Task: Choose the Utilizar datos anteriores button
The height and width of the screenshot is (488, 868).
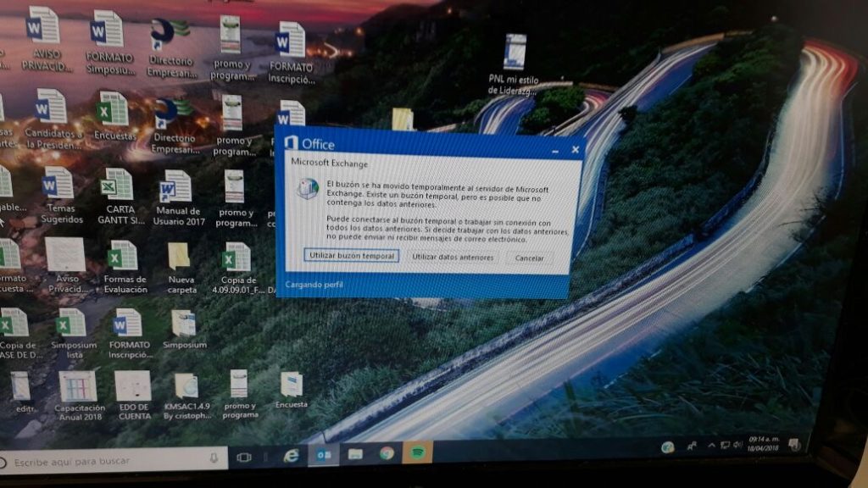Action: click(x=452, y=258)
